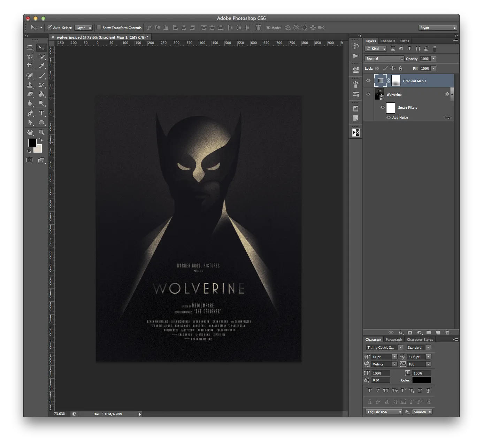
Task: Select the Brush tool in toolbox
Action: [x=42, y=76]
